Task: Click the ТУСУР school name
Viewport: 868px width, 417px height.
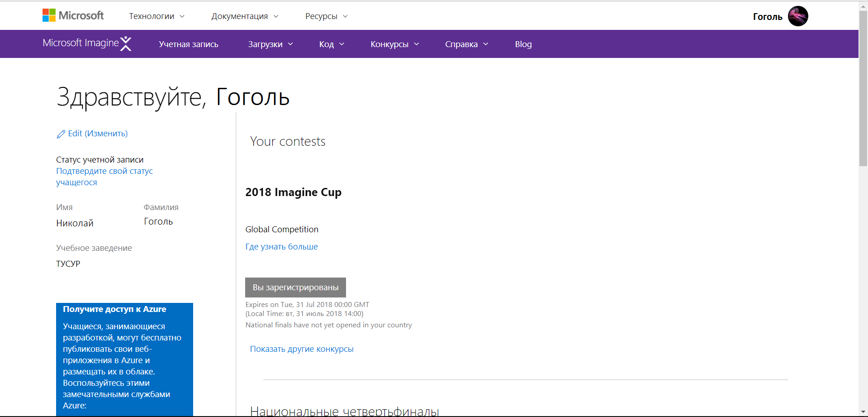Action: (x=68, y=264)
